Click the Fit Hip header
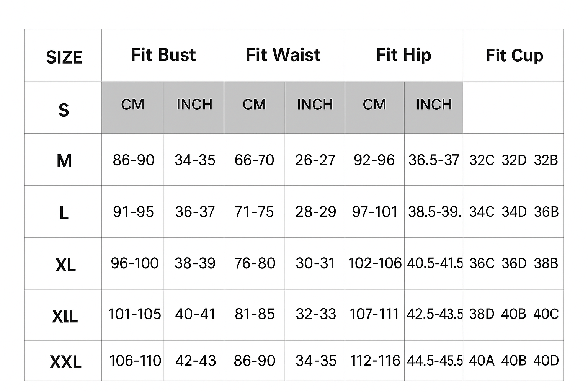Screen dimensions: 588x392 tap(404, 56)
